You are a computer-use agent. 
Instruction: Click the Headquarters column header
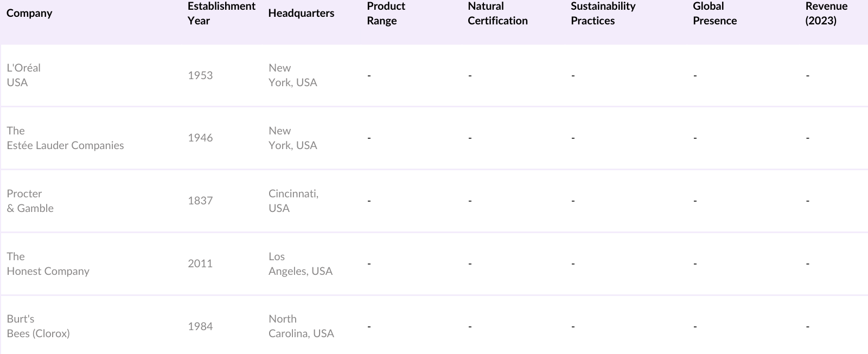click(x=301, y=14)
